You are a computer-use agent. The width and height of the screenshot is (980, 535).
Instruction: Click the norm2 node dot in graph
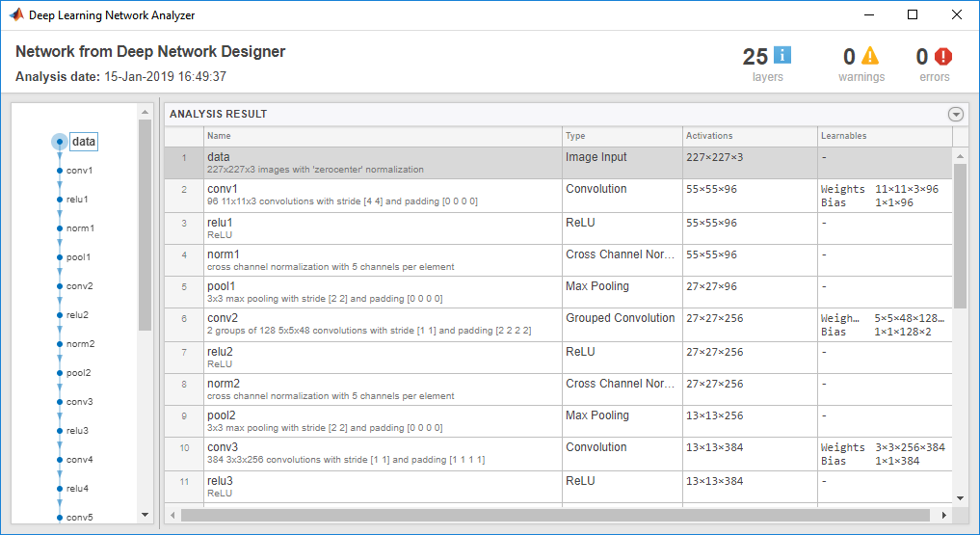coord(60,344)
